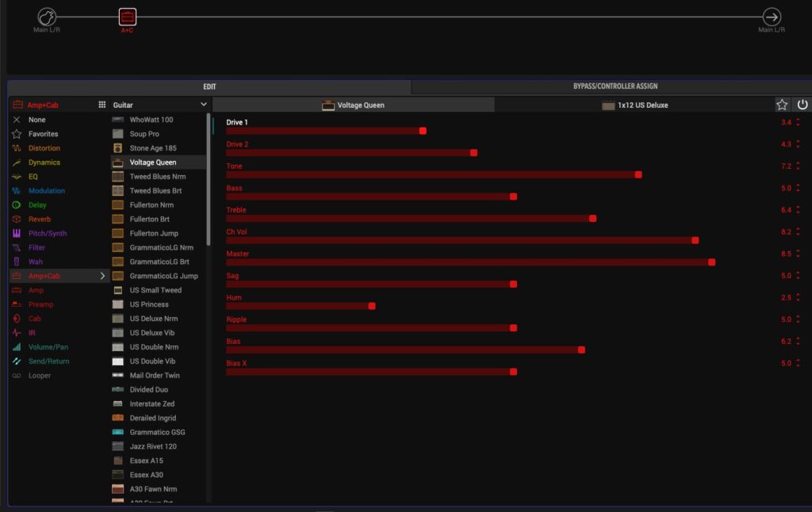Switch to the Bypass/Controller Assign tab
The width and height of the screenshot is (812, 512).
(615, 86)
